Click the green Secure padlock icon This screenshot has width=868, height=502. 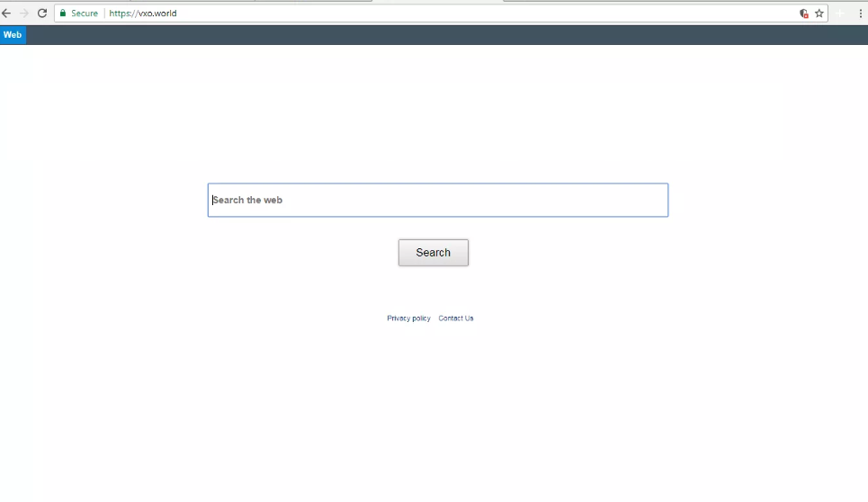click(63, 13)
